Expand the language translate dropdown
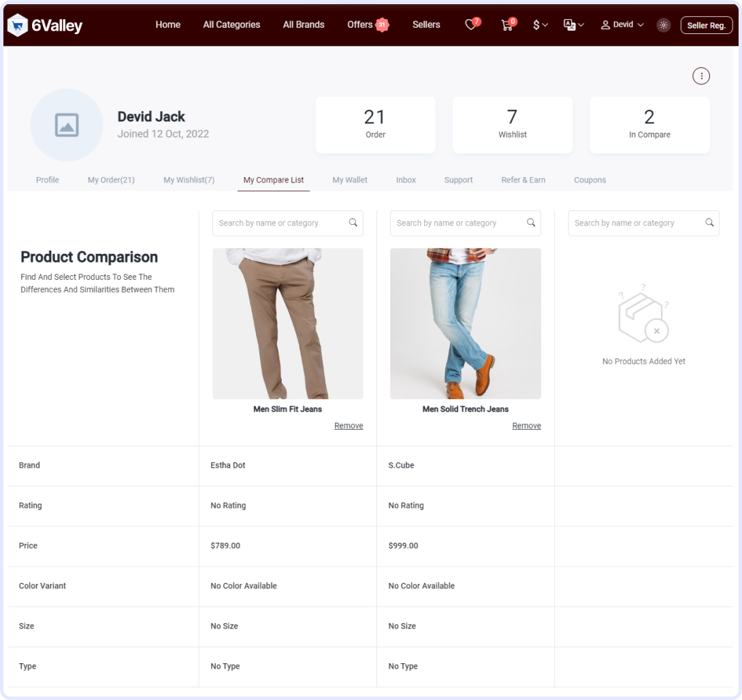 574,25
